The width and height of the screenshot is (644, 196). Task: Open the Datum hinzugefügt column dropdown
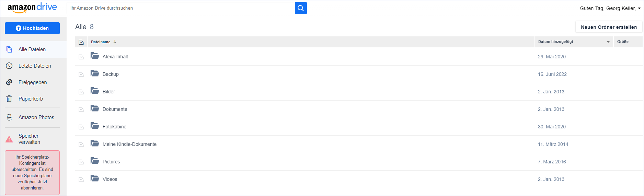tap(608, 42)
